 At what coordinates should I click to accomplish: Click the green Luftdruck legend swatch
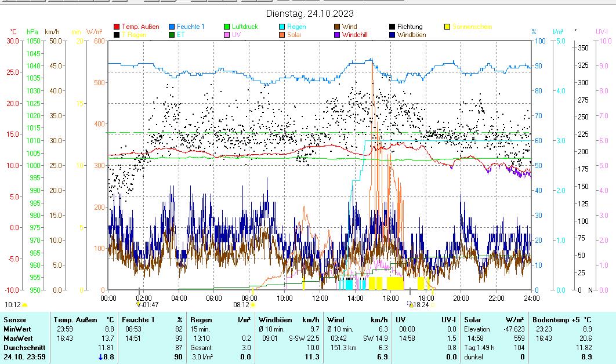(227, 27)
